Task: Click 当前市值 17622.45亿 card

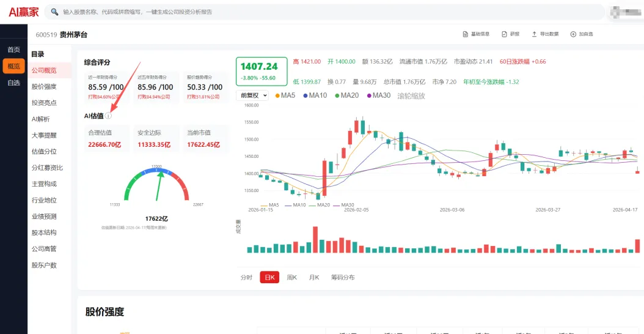Action: [x=205, y=139]
